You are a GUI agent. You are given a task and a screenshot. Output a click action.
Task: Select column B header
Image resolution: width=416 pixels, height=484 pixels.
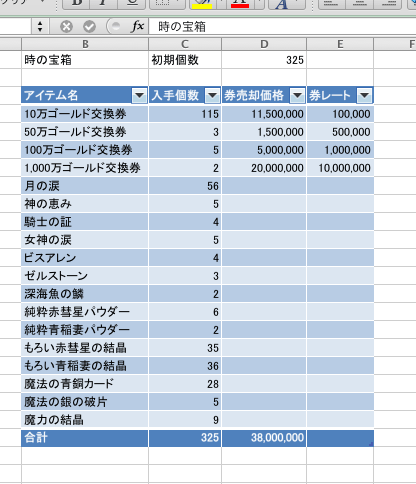85,44
